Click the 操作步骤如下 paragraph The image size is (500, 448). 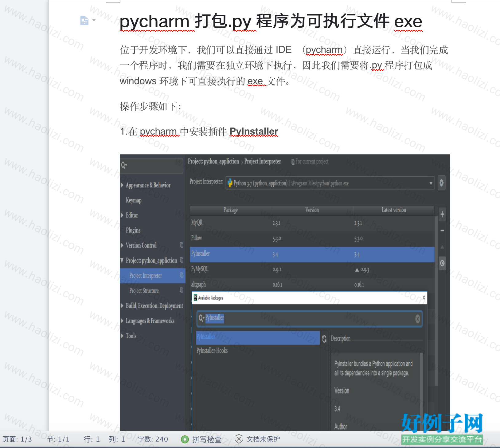[x=150, y=107]
